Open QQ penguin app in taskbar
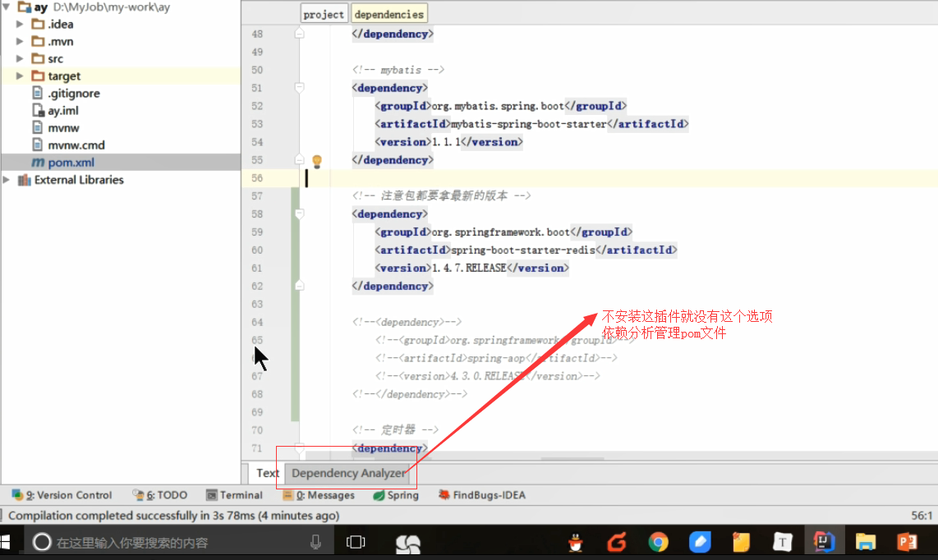The width and height of the screenshot is (938, 560). tap(576, 543)
